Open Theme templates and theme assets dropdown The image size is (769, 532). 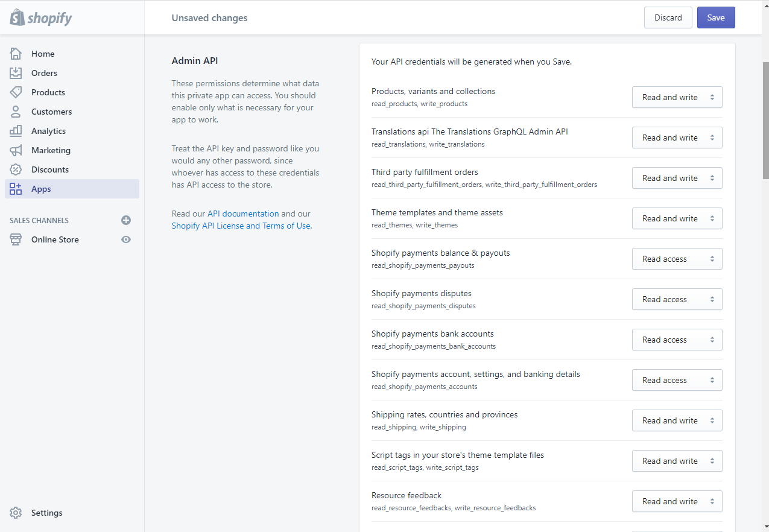[677, 218]
